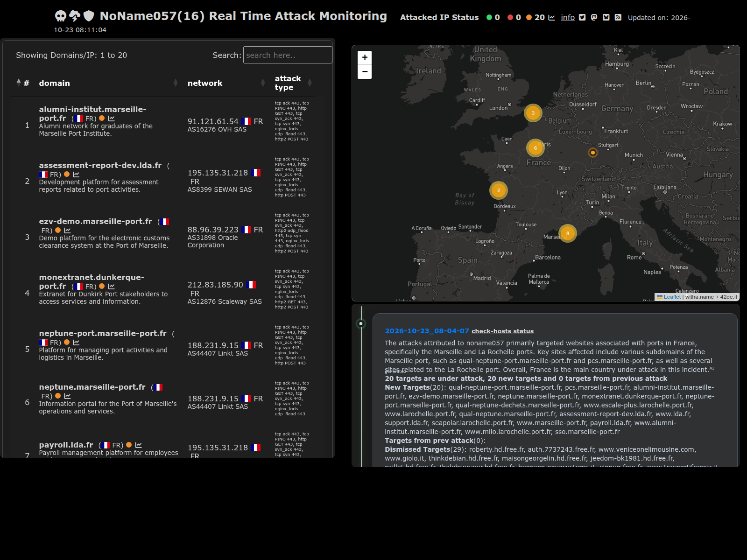Click the domain name payroll.lda.fr

(66, 445)
